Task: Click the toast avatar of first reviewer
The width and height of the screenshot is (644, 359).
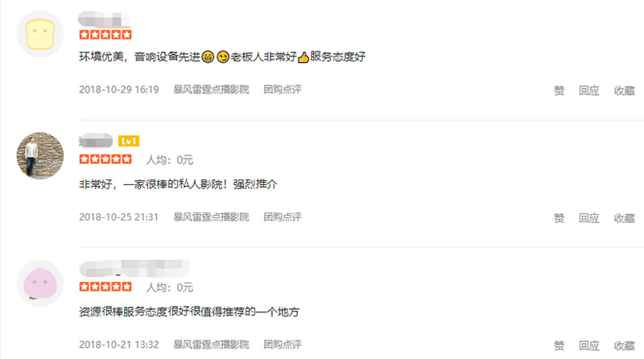Action: tap(40, 34)
